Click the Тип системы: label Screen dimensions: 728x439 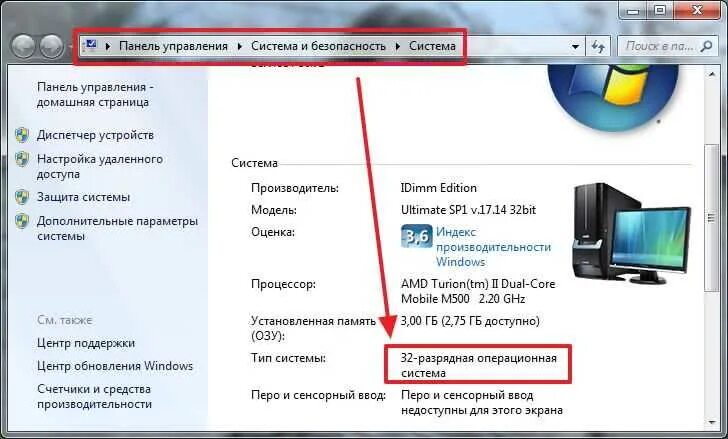(x=288, y=358)
